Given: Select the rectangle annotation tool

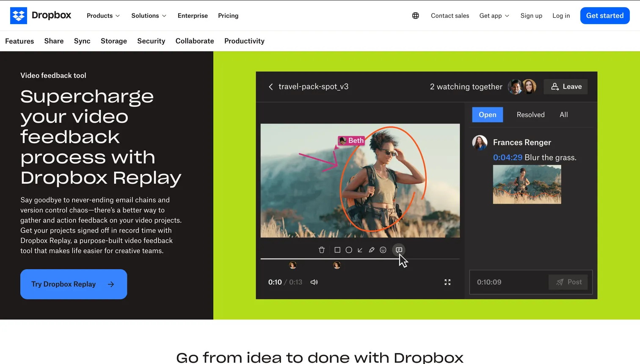Looking at the screenshot, I should (x=337, y=250).
